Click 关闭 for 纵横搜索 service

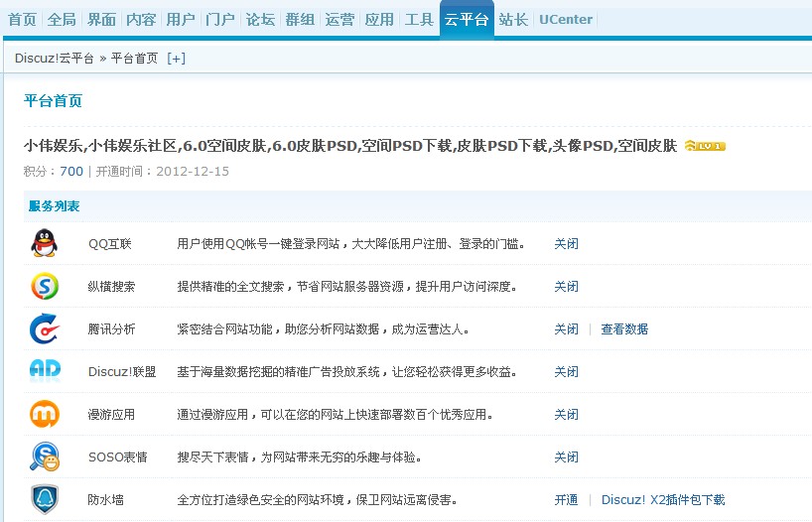(566, 287)
